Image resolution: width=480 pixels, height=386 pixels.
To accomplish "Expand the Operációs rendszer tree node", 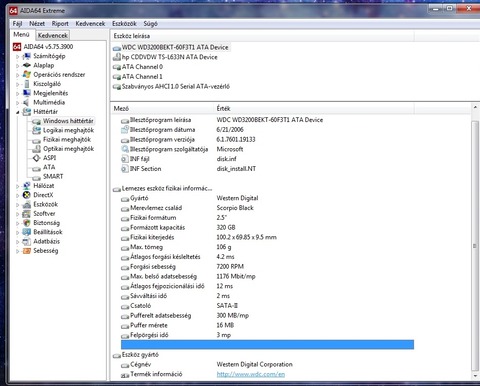I will click(x=17, y=75).
